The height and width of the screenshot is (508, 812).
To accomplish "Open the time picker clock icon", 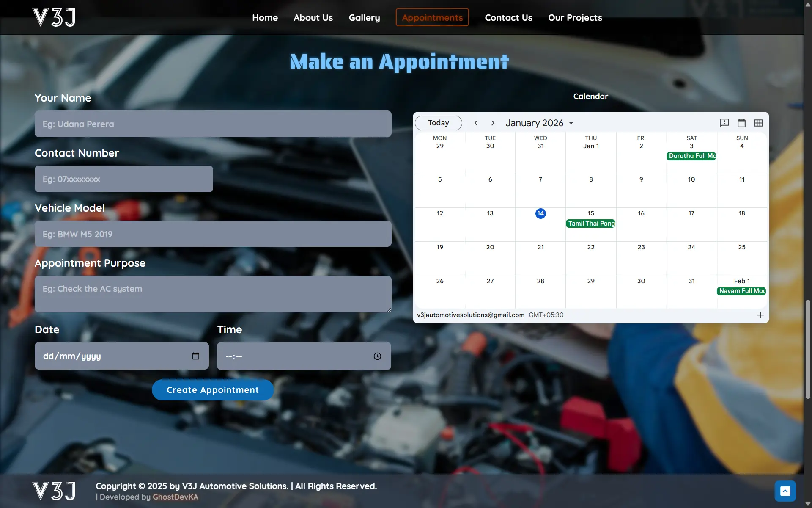I will click(x=377, y=356).
